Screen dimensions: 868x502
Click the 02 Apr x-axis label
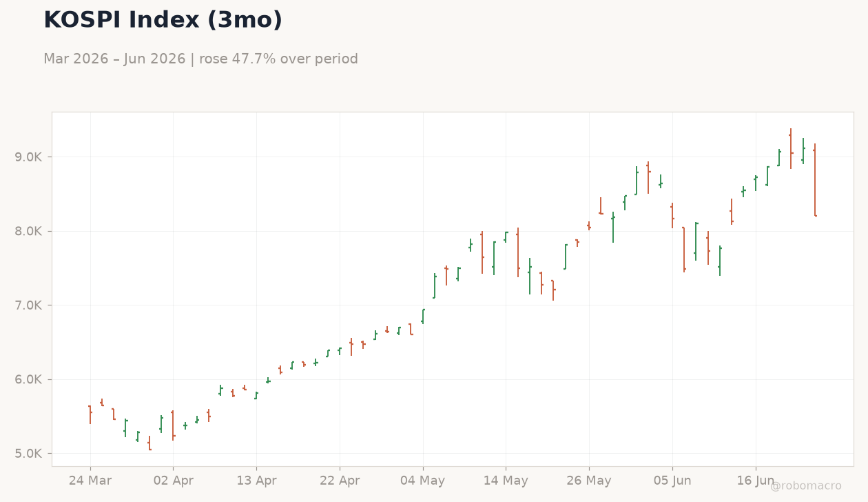tap(173, 481)
